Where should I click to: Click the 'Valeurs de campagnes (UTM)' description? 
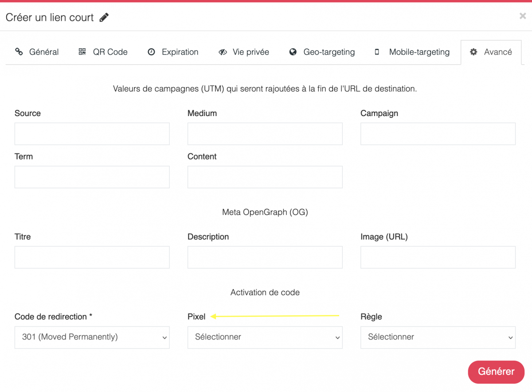tap(265, 89)
